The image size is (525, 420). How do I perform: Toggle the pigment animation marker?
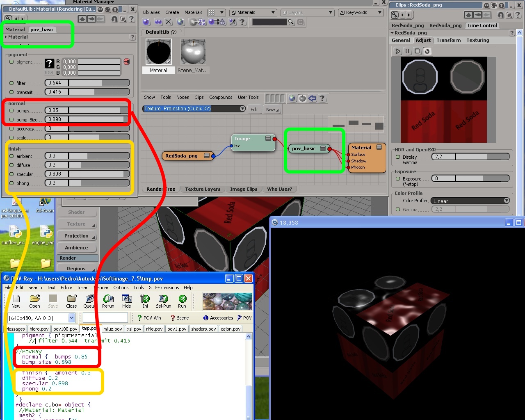pos(11,62)
